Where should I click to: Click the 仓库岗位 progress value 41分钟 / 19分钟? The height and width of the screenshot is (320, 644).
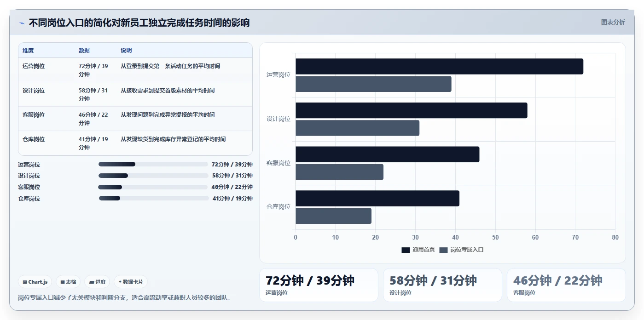click(232, 198)
